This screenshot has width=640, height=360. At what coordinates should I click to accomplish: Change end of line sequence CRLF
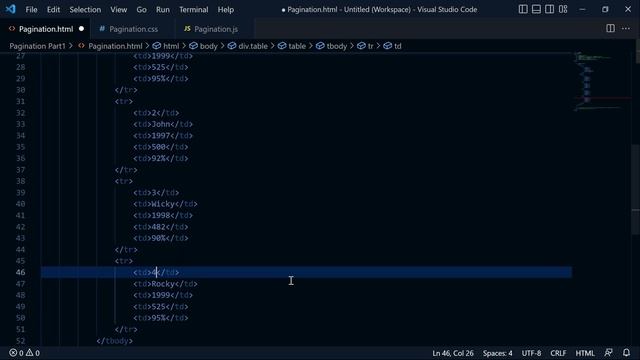(x=558, y=353)
